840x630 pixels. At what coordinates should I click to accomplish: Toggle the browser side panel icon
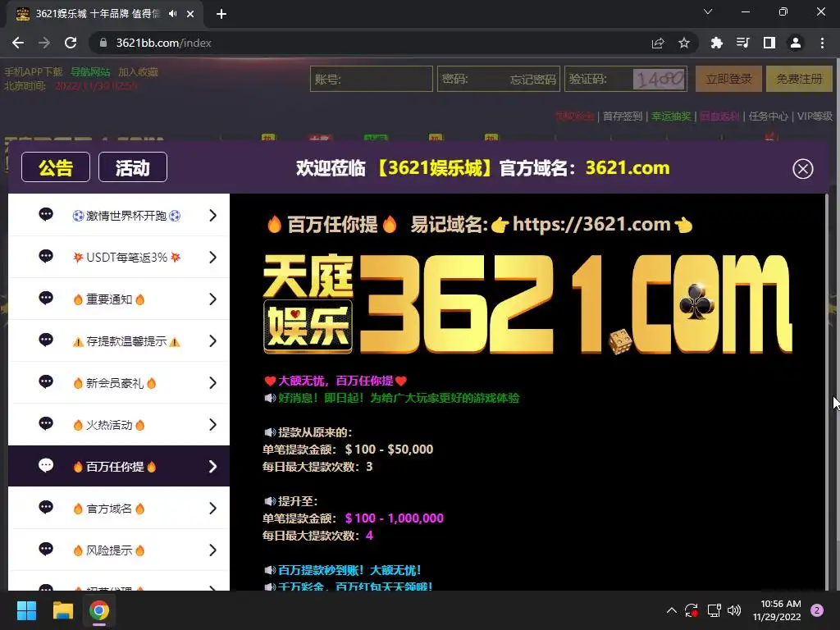coord(769,43)
